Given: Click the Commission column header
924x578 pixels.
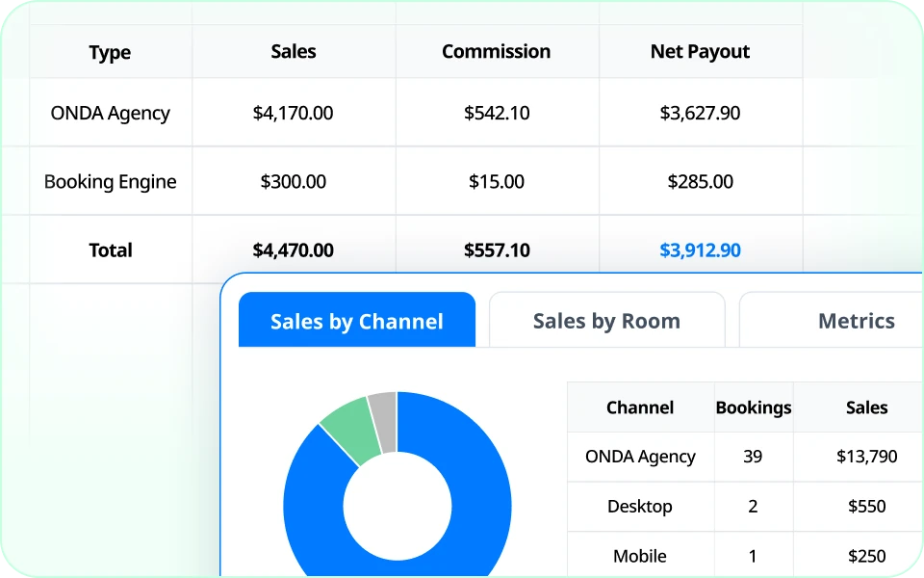Looking at the screenshot, I should [x=497, y=51].
